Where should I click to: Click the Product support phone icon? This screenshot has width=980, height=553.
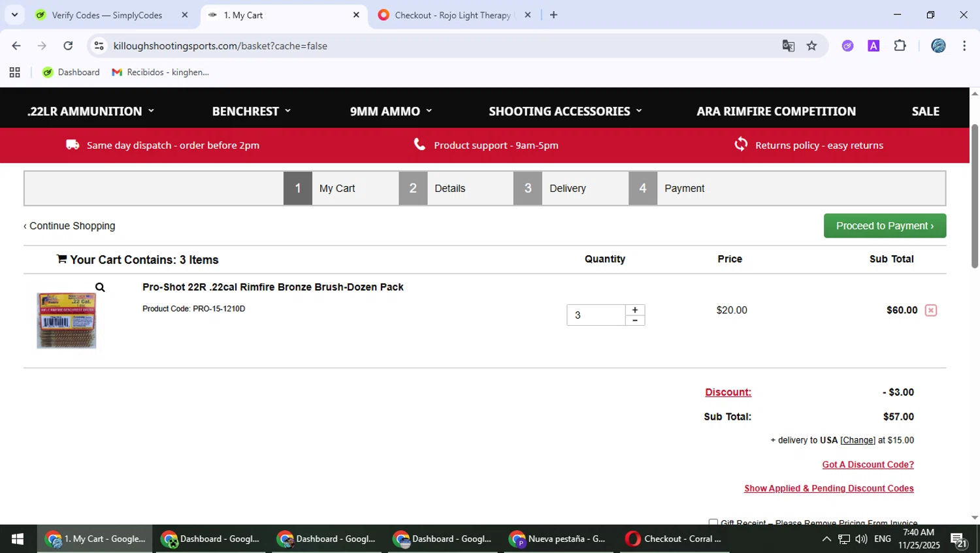tap(419, 144)
